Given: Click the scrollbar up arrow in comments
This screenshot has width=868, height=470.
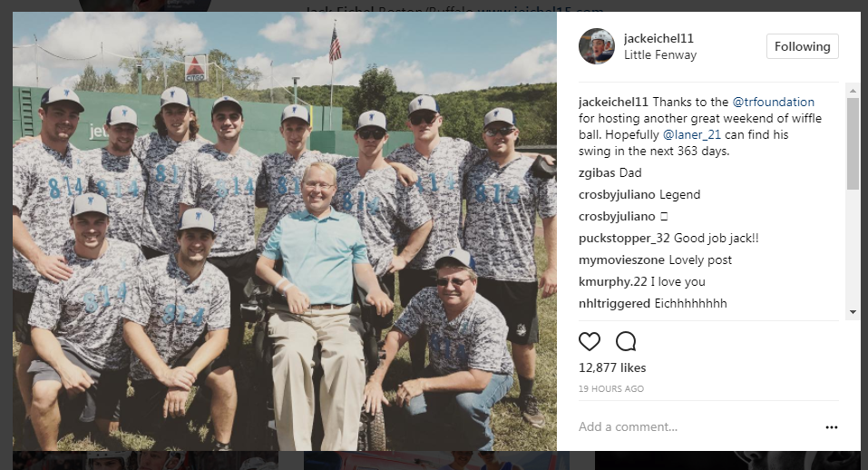Looking at the screenshot, I should click(x=853, y=90).
